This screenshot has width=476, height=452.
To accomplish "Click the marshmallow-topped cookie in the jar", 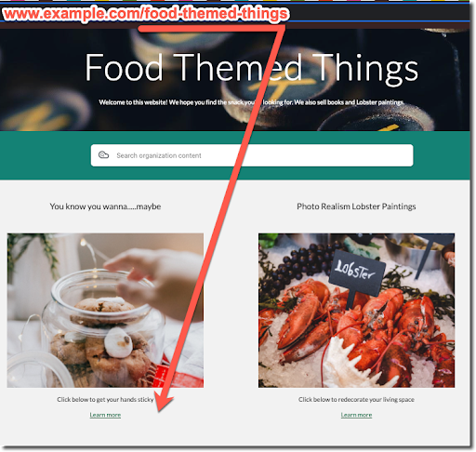I will [x=119, y=342].
